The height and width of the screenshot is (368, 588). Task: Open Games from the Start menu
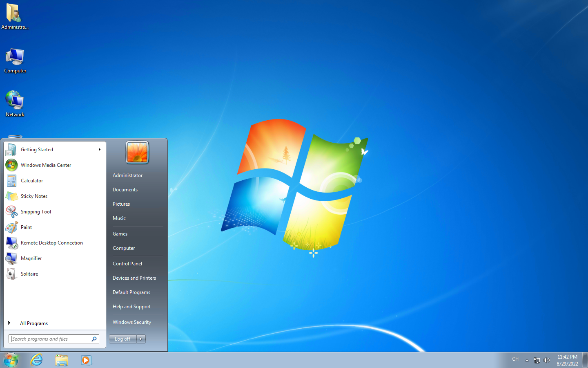point(120,234)
